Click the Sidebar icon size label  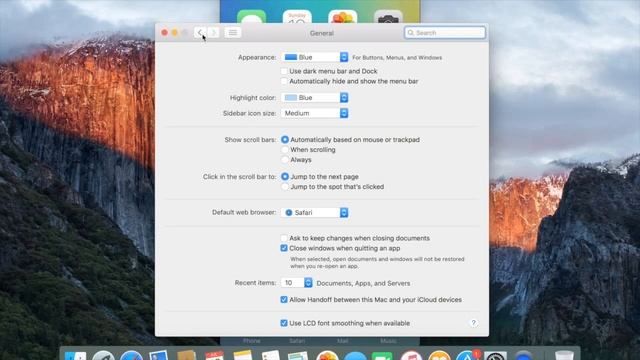[x=249, y=113]
